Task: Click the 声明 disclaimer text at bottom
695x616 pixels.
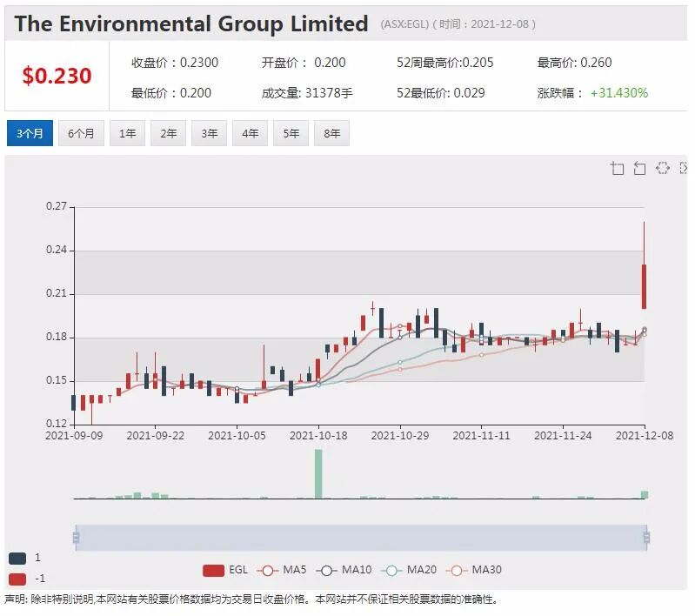Action: pos(251,599)
